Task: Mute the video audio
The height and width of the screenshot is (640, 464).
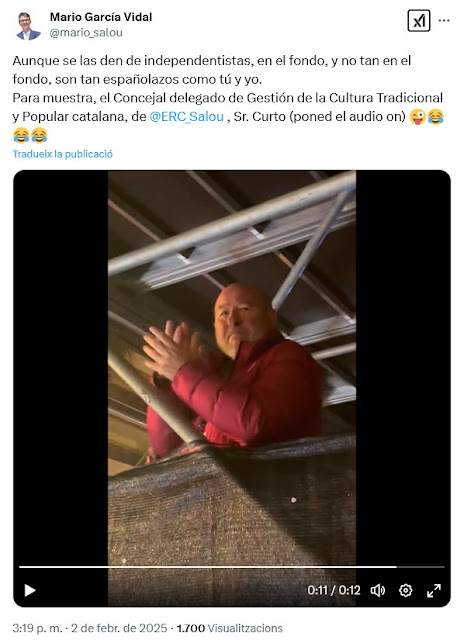Action: 377,590
